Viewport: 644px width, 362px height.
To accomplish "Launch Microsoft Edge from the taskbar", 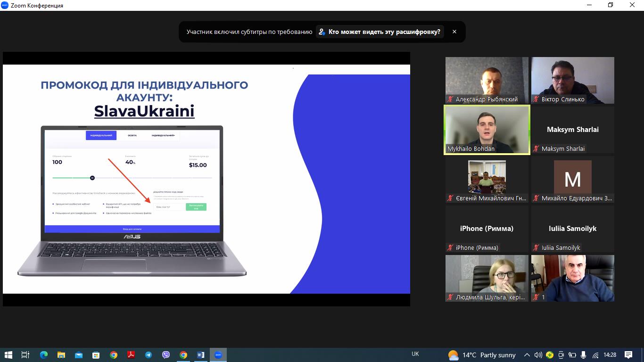I will [x=43, y=355].
